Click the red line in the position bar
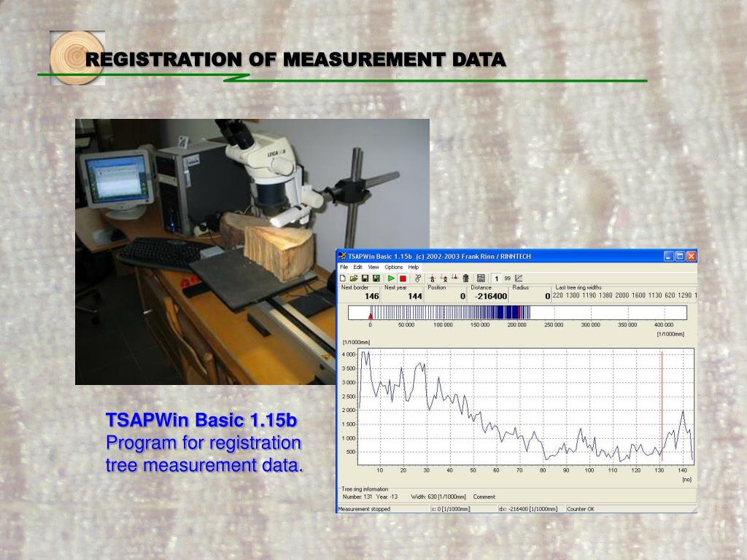This screenshot has height=560, width=747. click(x=519, y=312)
